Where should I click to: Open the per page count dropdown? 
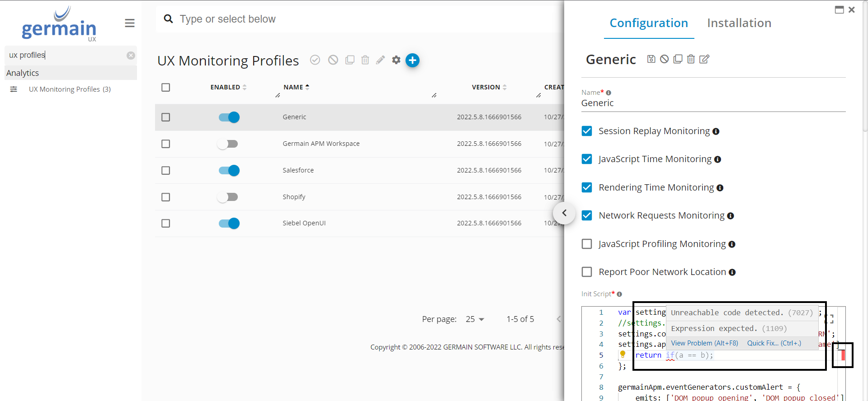[x=475, y=319]
